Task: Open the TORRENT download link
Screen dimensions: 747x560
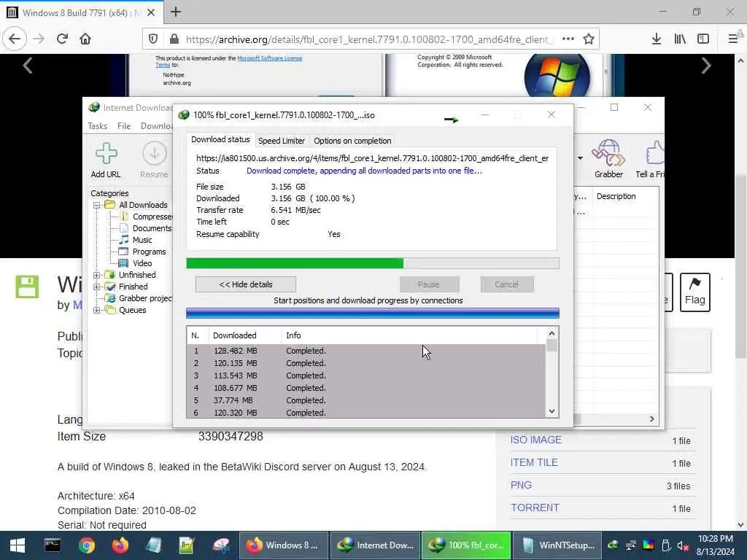Action: 535,507
